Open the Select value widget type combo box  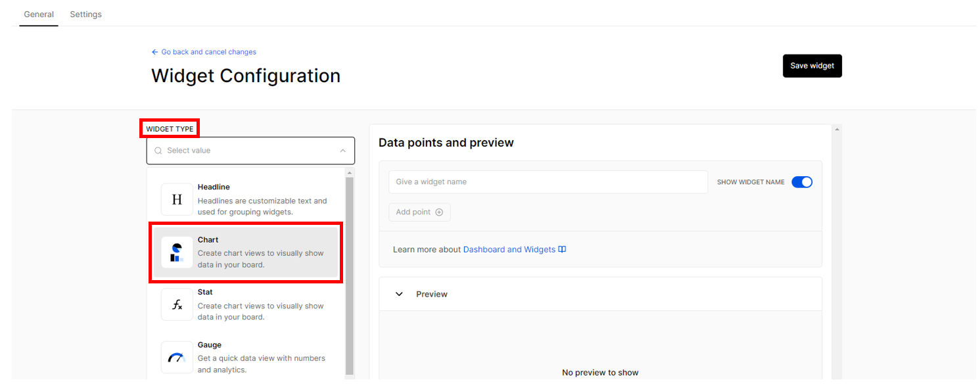click(x=250, y=151)
